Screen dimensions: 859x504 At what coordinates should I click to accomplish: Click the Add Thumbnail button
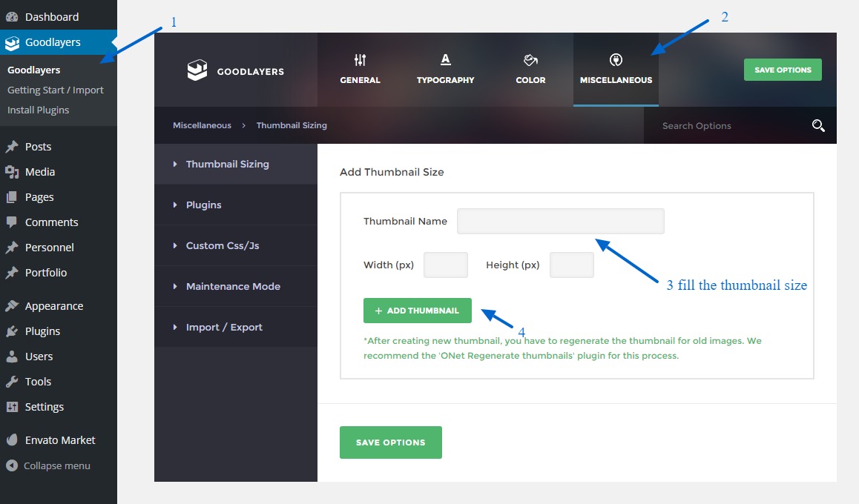click(418, 311)
